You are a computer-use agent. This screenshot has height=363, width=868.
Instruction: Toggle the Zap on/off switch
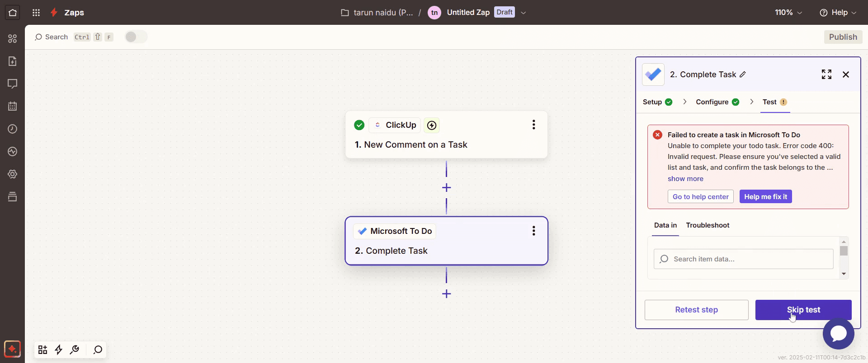pyautogui.click(x=136, y=37)
